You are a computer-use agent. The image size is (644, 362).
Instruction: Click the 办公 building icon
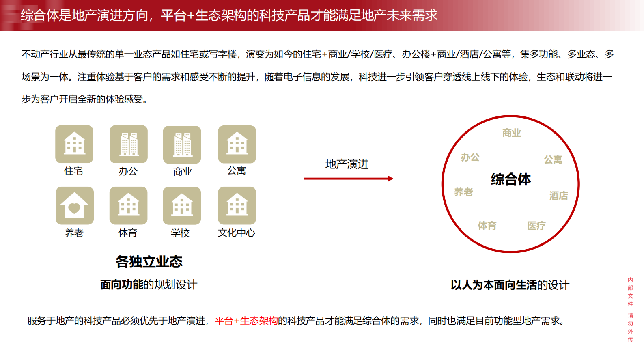129,144
